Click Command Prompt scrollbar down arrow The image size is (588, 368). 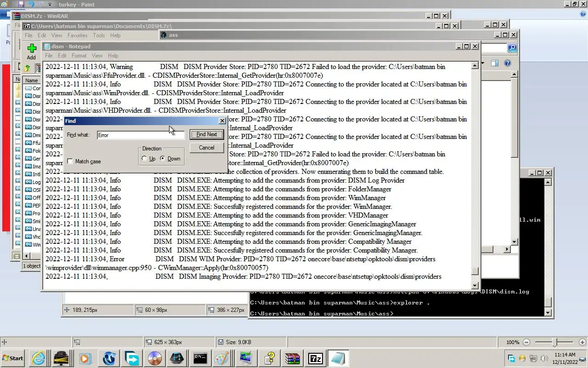click(548, 313)
